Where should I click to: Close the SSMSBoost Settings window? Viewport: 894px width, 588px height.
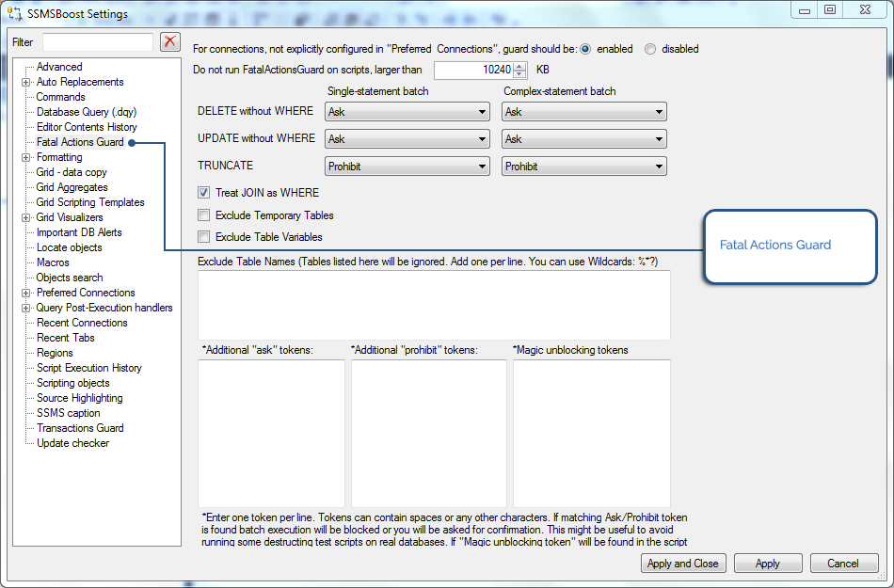[x=865, y=9]
